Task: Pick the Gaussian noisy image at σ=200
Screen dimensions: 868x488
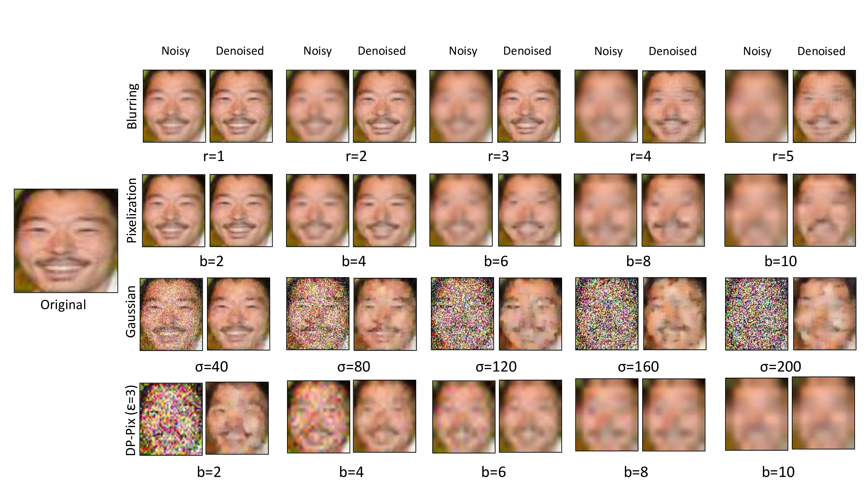Action: [757, 314]
